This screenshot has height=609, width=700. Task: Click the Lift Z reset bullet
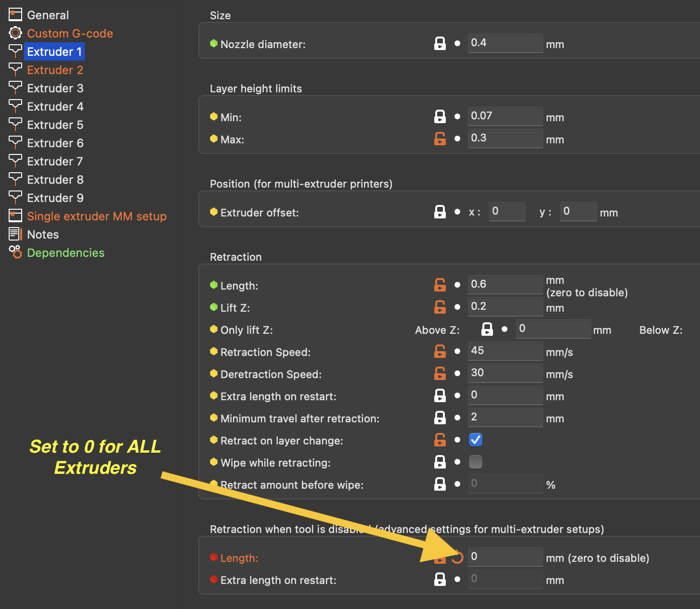click(x=457, y=307)
